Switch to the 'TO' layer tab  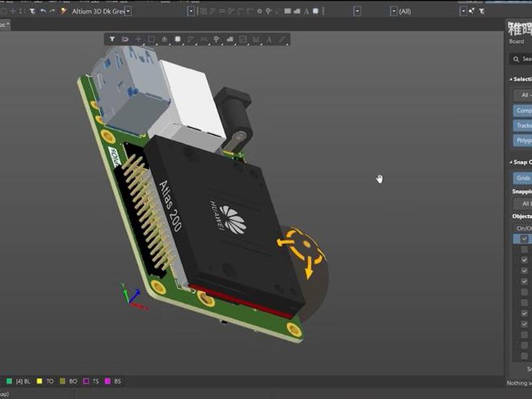[50, 381]
